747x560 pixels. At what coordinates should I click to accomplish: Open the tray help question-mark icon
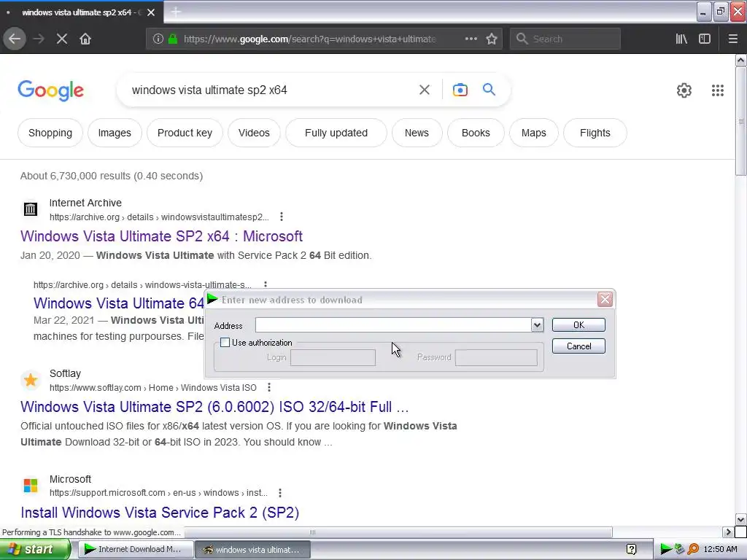pyautogui.click(x=631, y=550)
